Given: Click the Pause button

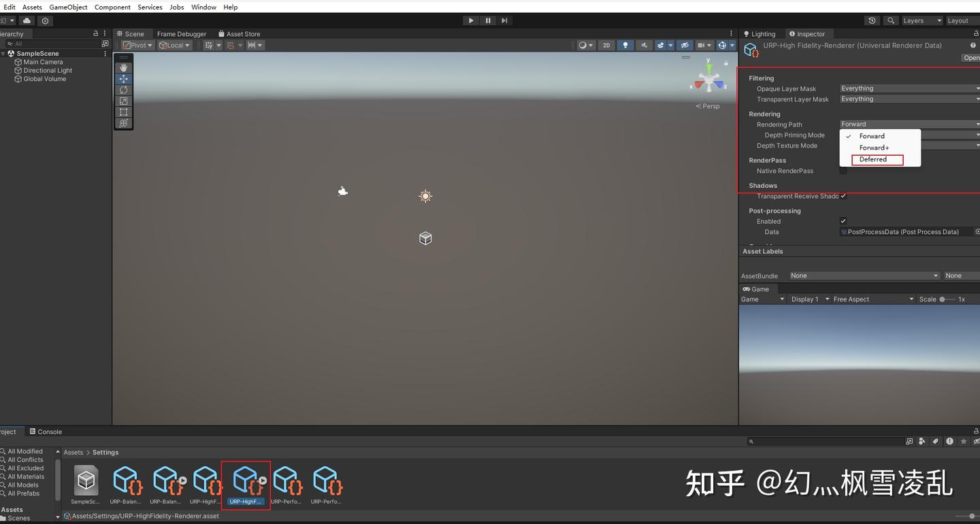Looking at the screenshot, I should click(x=488, y=20).
